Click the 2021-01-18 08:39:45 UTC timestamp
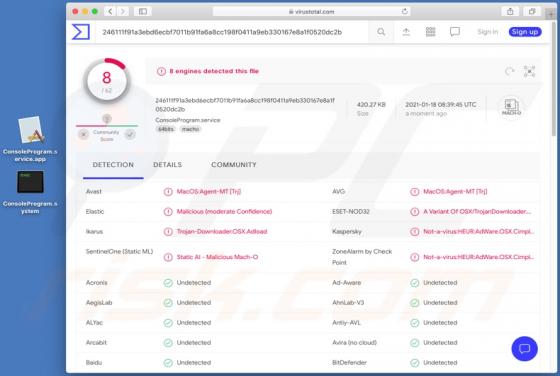The width and height of the screenshot is (560, 376). 441,105
